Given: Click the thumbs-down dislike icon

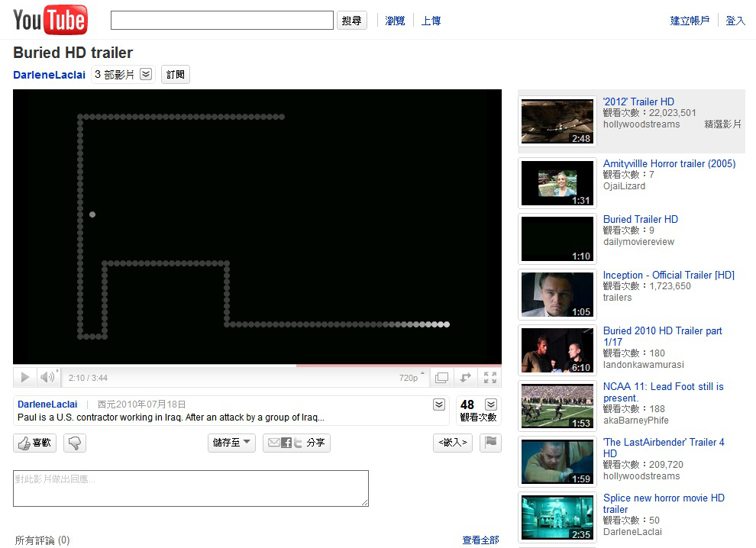Looking at the screenshot, I should [74, 443].
